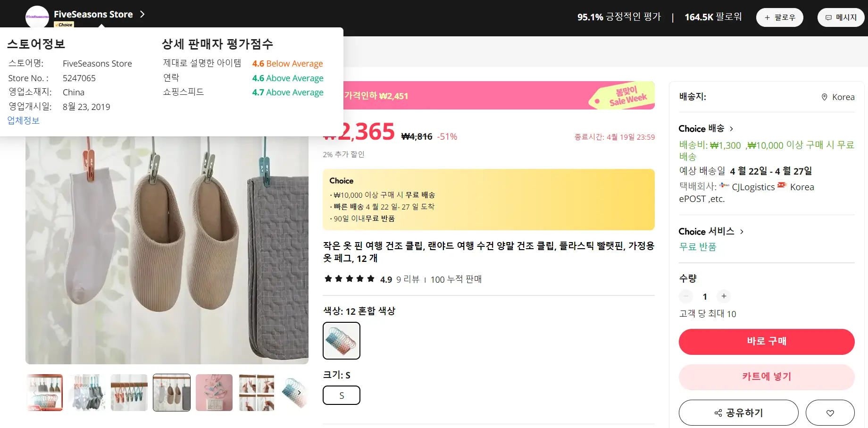The image size is (868, 428).
Task: Expand the Choice 배송 shipping details
Action: [732, 128]
